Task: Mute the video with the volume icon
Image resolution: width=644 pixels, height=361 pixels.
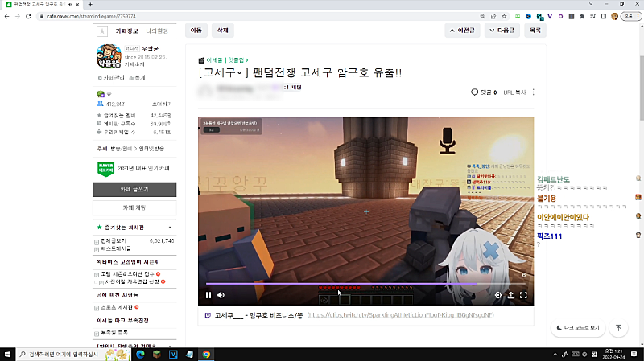Action: (x=221, y=295)
